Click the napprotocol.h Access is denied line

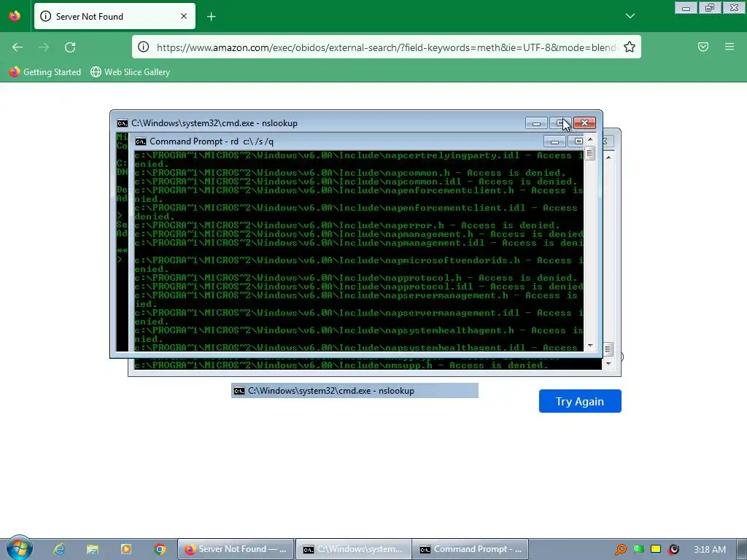coord(356,278)
